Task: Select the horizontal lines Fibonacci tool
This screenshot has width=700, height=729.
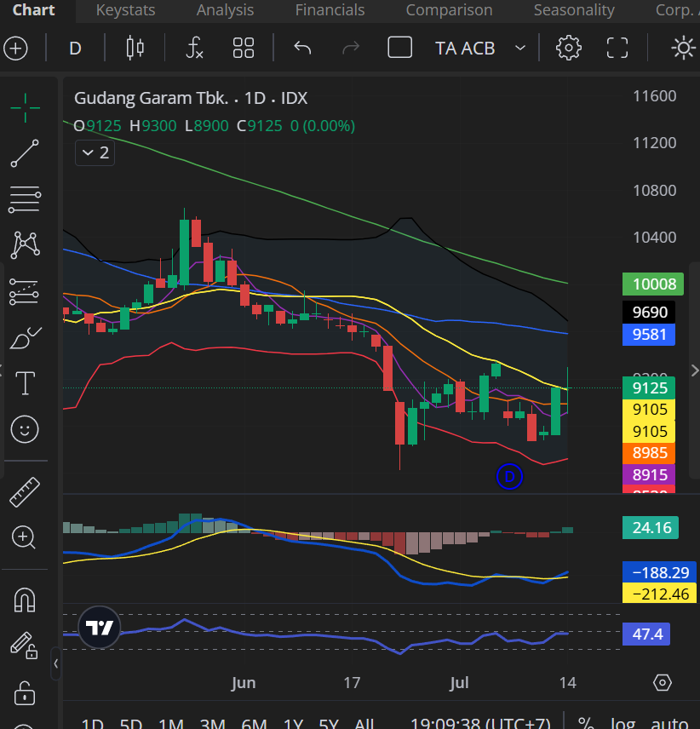Action: 25,199
